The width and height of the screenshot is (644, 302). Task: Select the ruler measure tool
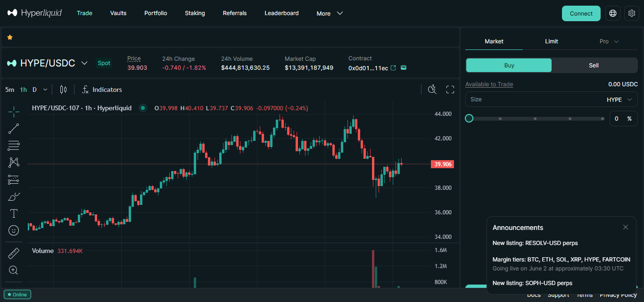tap(14, 253)
